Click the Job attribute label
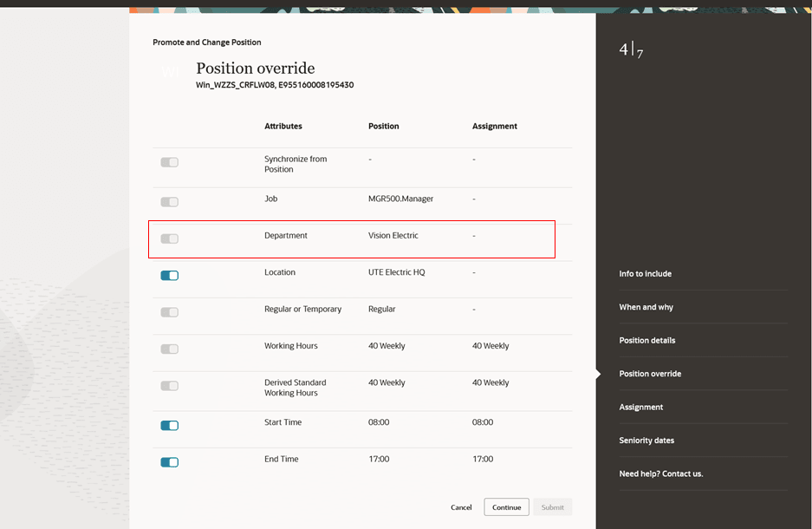This screenshot has width=812, height=529. coord(271,199)
